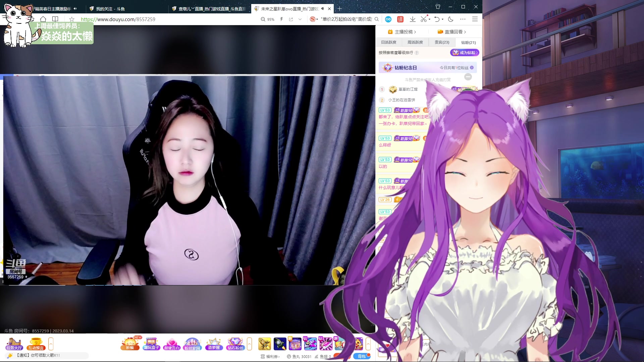Click the undo closed-tab arrow icon
The width and height of the screenshot is (644, 362).
click(x=437, y=19)
